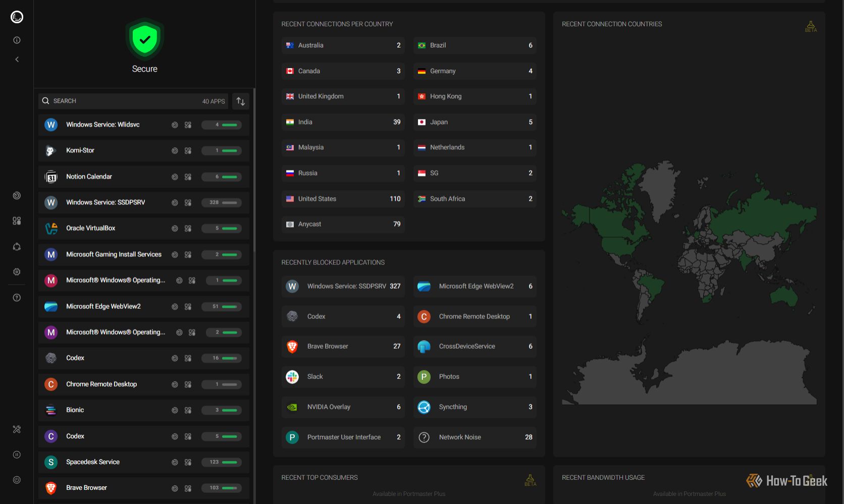Image resolution: width=844 pixels, height=504 pixels.
Task: Select Windows Service: SSDPSRV in the app list
Action: tap(144, 202)
